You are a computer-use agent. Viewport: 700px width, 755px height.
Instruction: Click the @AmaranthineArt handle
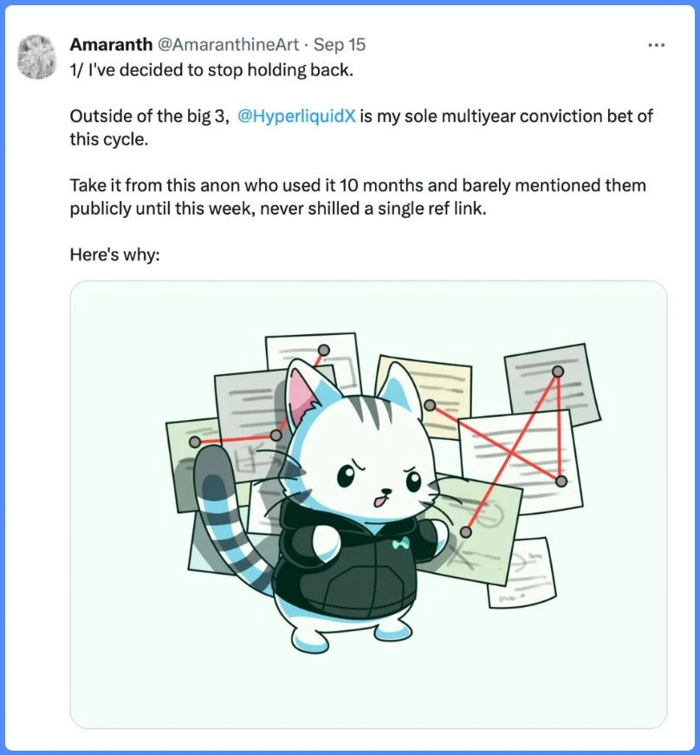click(x=229, y=44)
